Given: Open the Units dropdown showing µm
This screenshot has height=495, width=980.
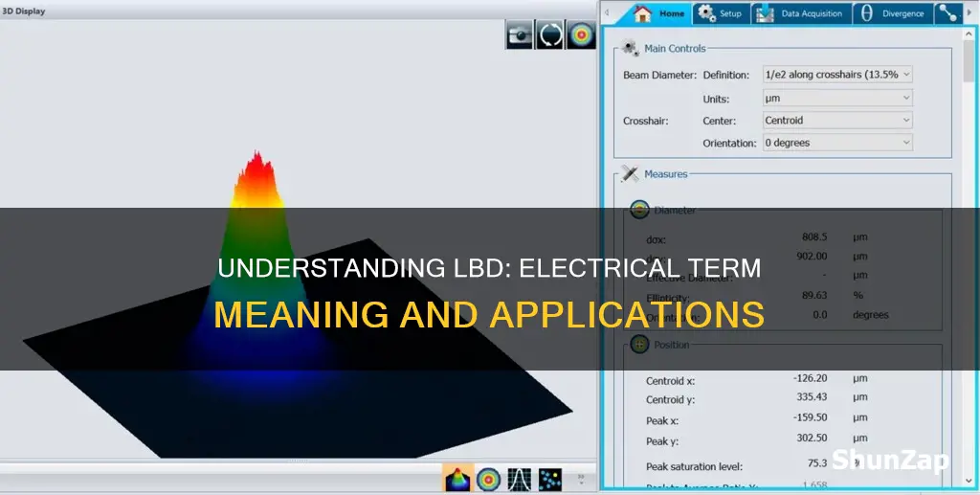Looking at the screenshot, I should click(x=837, y=98).
